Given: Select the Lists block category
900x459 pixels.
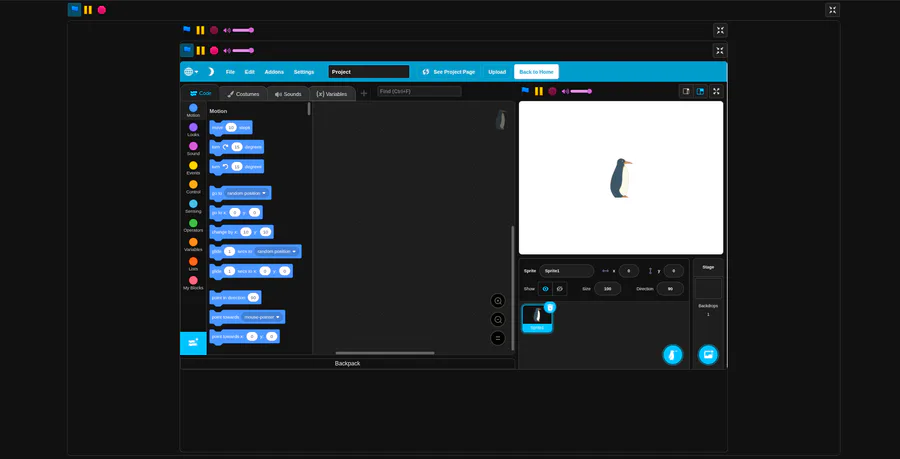Looking at the screenshot, I should pyautogui.click(x=193, y=264).
